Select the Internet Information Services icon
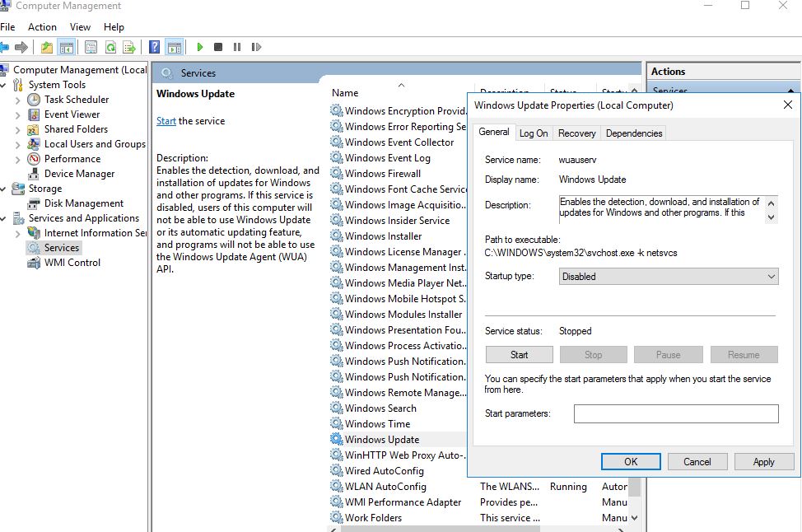The width and height of the screenshot is (802, 532). 34,233
